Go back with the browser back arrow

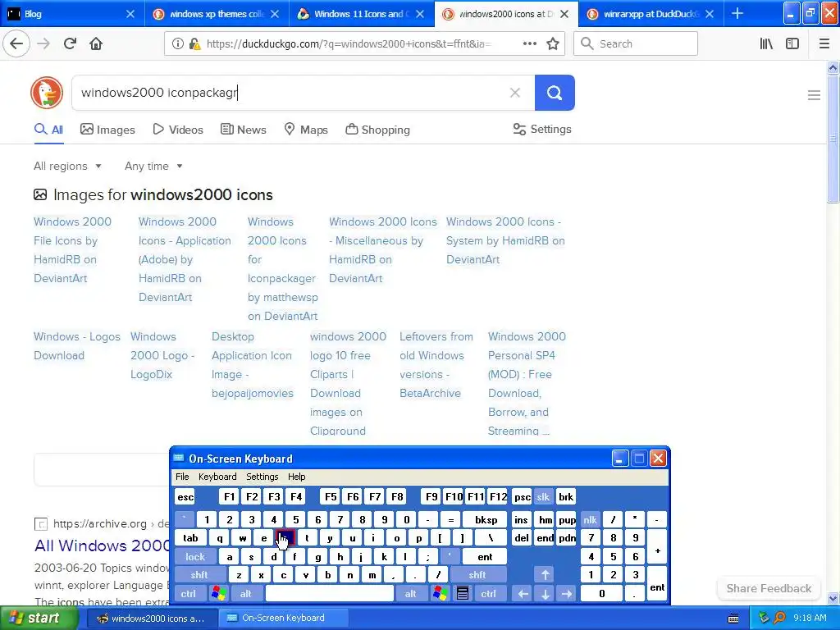click(x=16, y=43)
